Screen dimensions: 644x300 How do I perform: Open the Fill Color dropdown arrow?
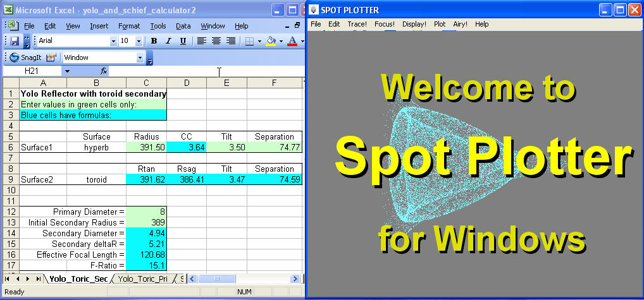282,42
